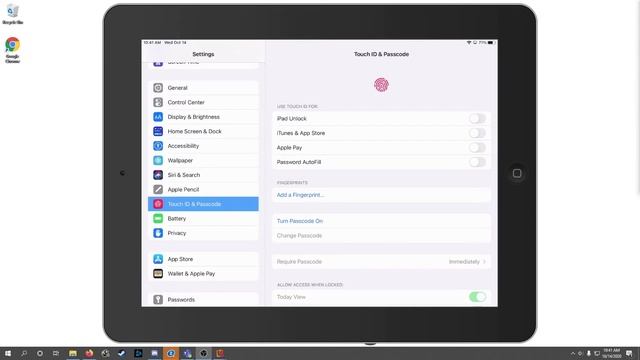Click the Wallet & Apple Pay icon
Screen dimensions: 640x360
coord(158,273)
